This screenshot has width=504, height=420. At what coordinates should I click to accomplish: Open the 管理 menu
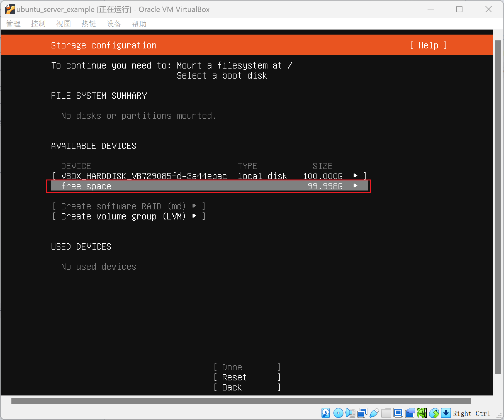click(x=13, y=24)
